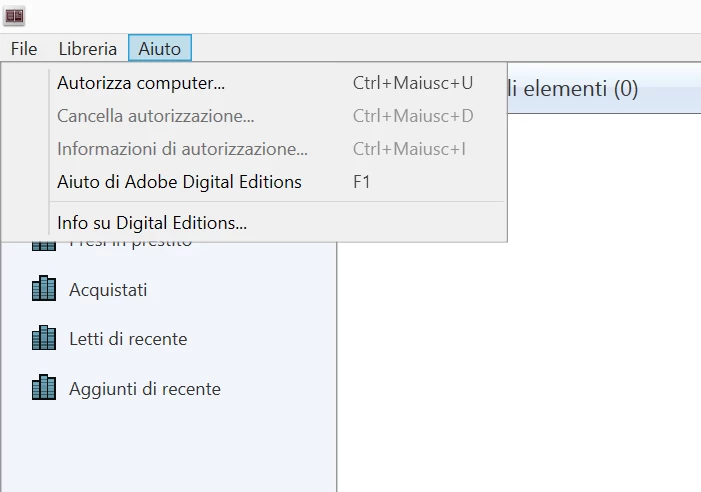This screenshot has width=701, height=492.
Task: Click the Aggiunti di recente bookshelf icon
Action: (x=44, y=388)
